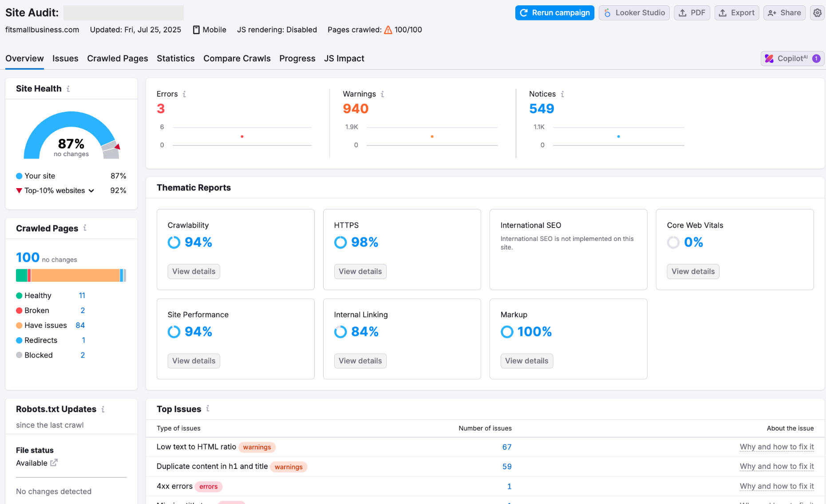Open the Redirects count 1
Screen dimensions: 826x504
click(83, 340)
